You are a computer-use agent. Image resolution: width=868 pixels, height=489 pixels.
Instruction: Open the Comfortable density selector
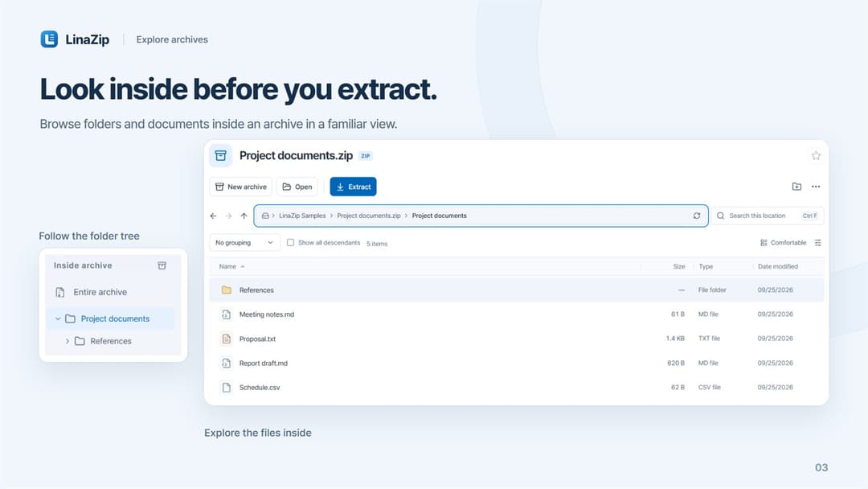click(x=784, y=243)
